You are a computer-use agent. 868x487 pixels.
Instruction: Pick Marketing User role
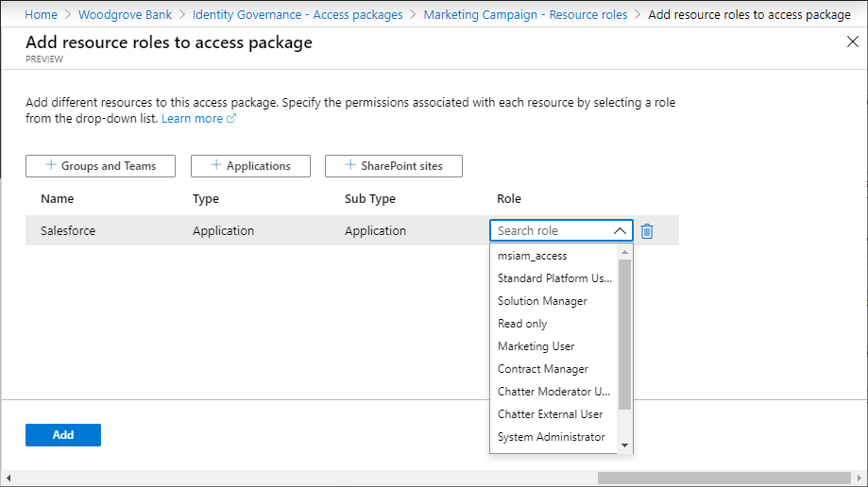[553, 346]
